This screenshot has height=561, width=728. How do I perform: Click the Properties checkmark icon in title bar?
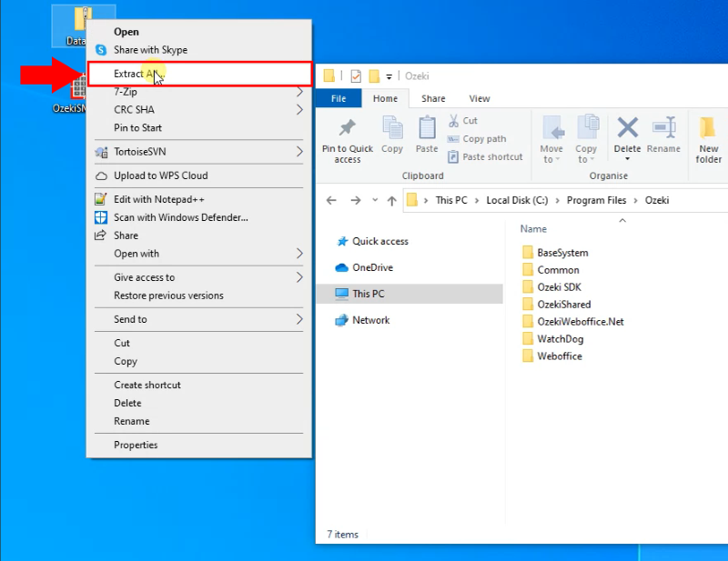coord(356,75)
